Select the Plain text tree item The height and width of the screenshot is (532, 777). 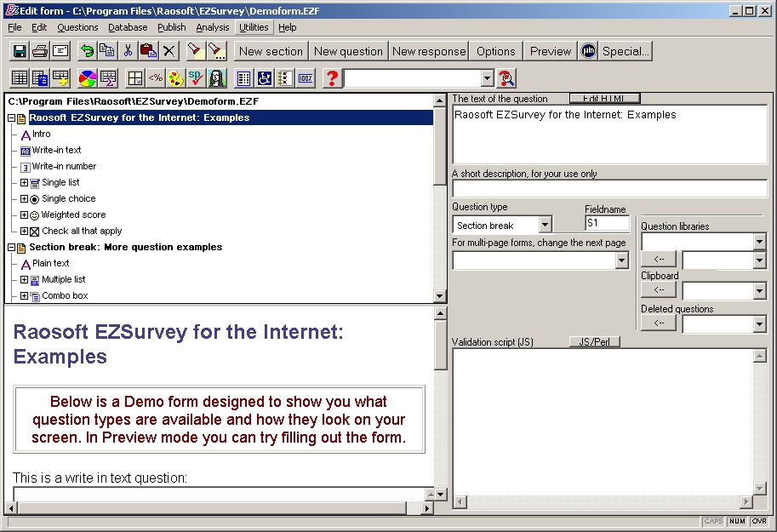(x=50, y=263)
